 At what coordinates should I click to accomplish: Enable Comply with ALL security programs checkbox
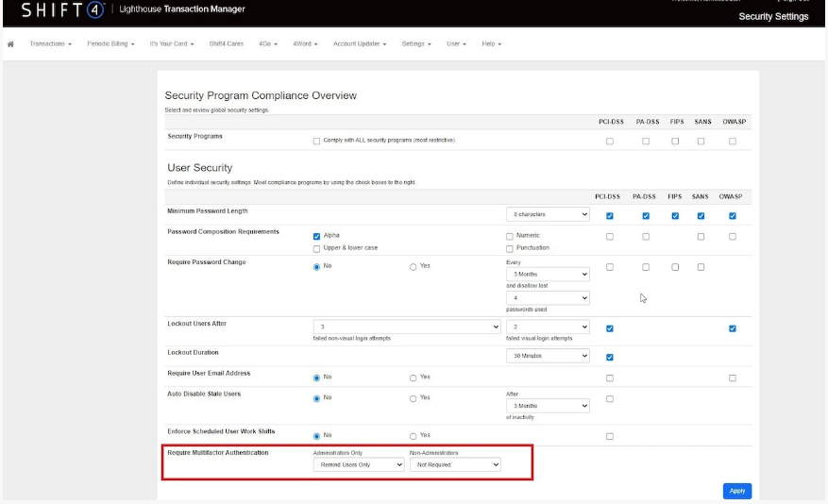point(316,141)
